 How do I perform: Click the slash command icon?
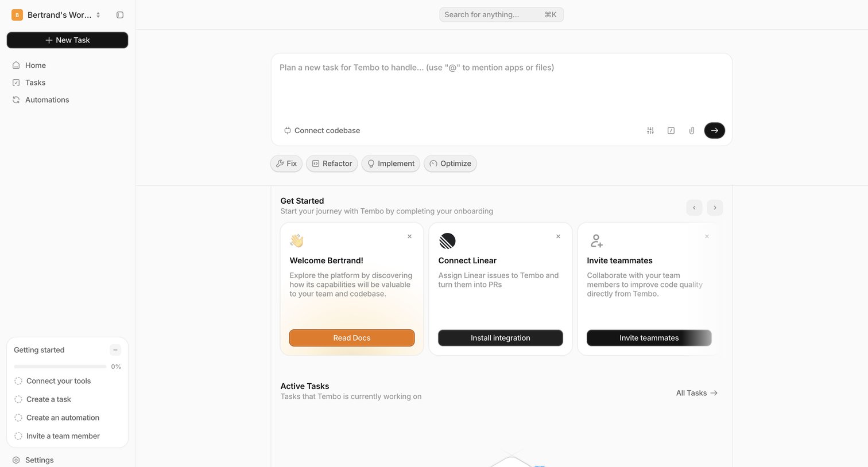pyautogui.click(x=671, y=131)
